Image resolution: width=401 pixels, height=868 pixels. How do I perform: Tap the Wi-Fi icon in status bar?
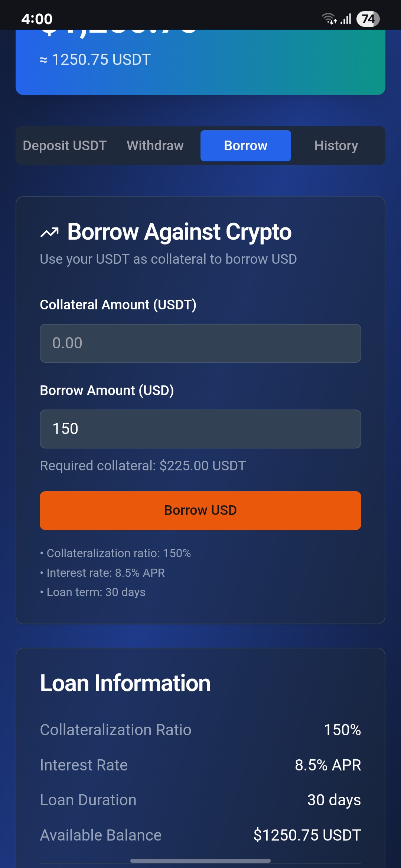coord(329,19)
